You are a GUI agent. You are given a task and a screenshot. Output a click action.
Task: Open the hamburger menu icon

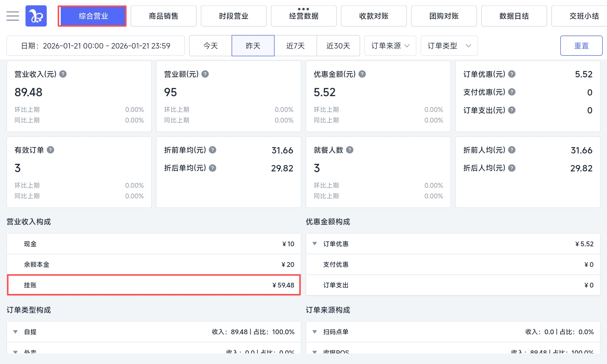[x=13, y=16]
